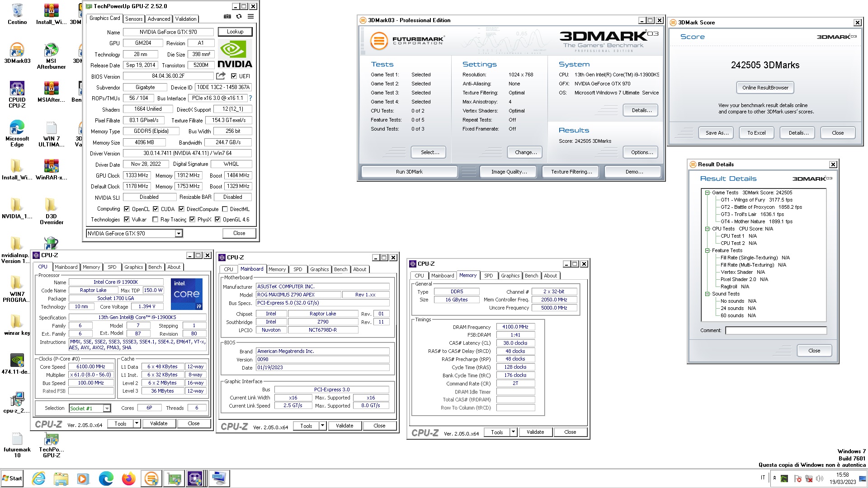Open WinRAR-x desktop installer icon
This screenshot has height=488, width=868.
(x=51, y=169)
